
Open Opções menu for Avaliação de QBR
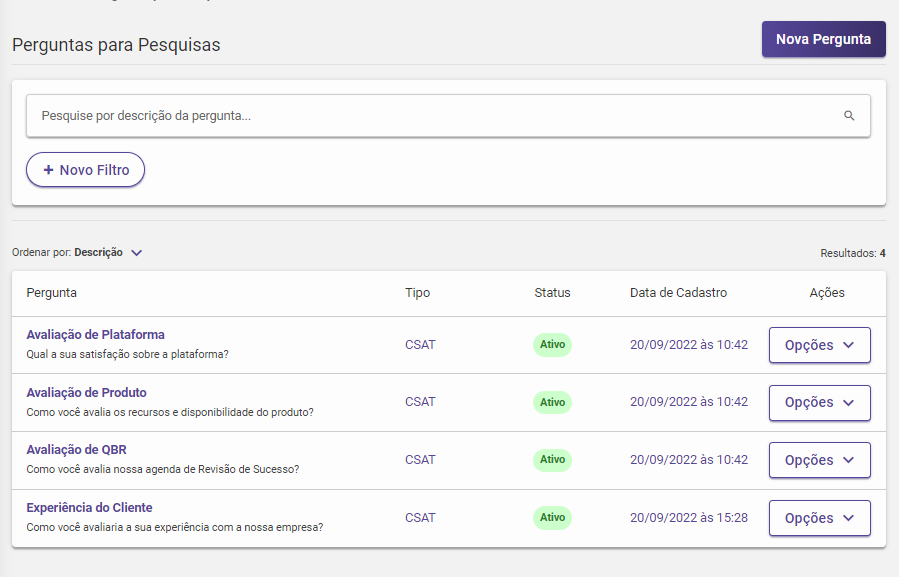point(819,460)
